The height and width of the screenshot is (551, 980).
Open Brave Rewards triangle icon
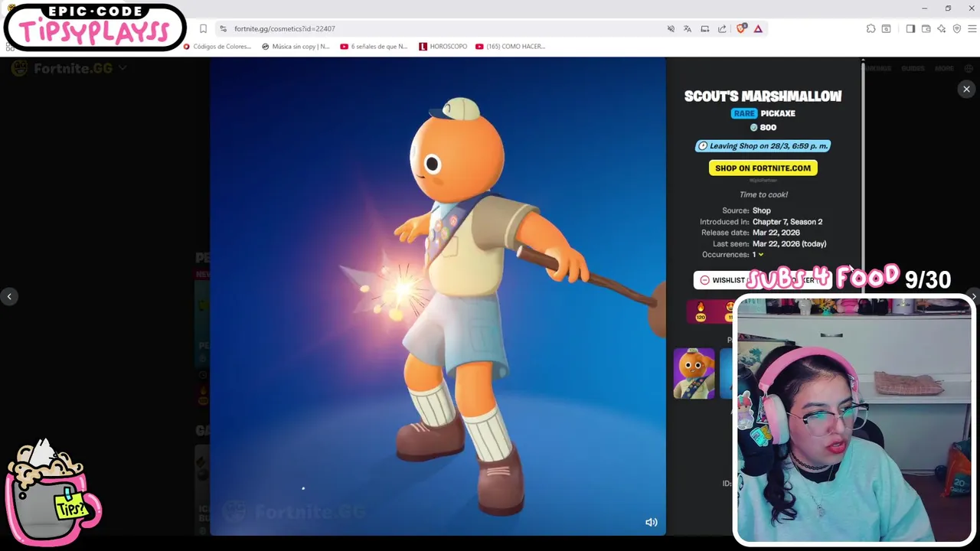pyautogui.click(x=758, y=28)
